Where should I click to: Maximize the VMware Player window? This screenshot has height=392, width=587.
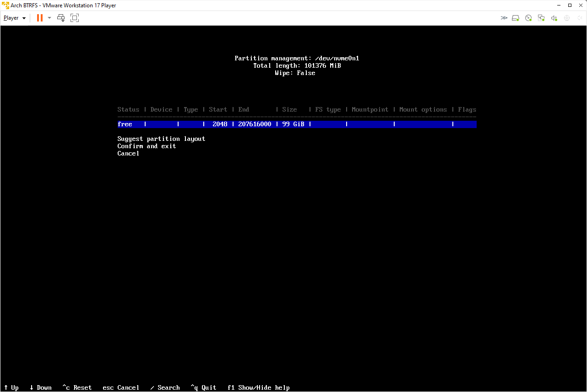570,5
